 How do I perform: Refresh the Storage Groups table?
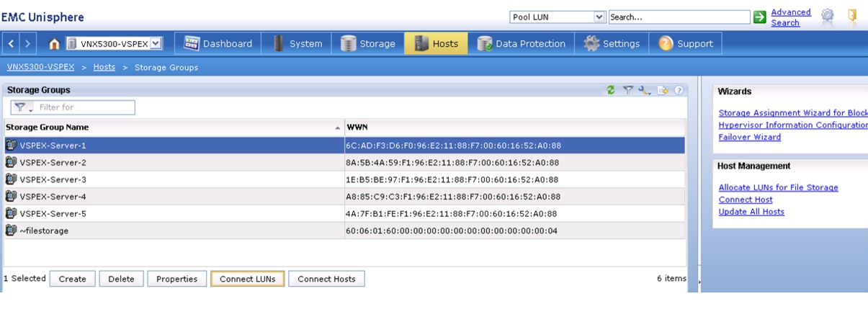click(611, 90)
